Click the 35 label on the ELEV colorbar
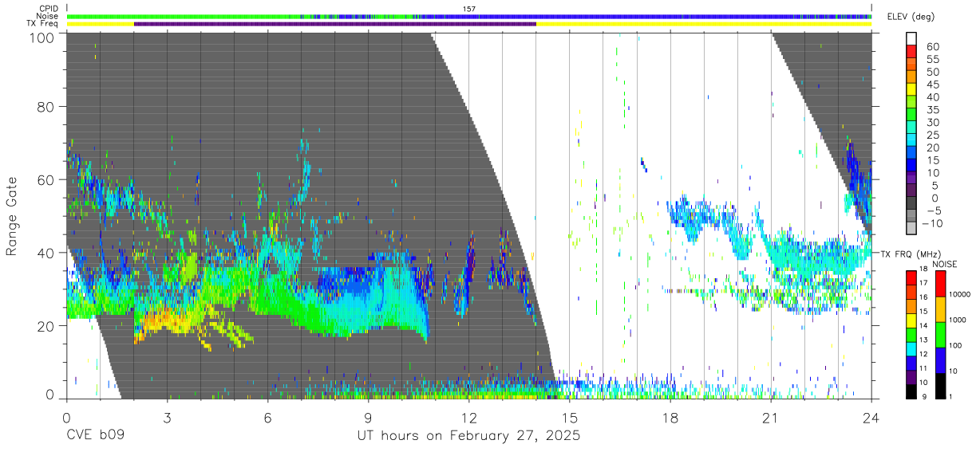The image size is (980, 452). point(931,110)
